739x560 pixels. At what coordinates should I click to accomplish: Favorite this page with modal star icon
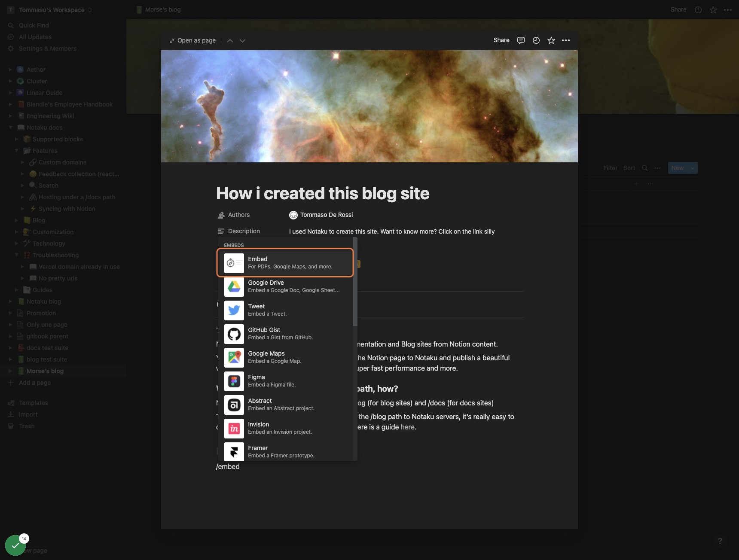pos(551,40)
